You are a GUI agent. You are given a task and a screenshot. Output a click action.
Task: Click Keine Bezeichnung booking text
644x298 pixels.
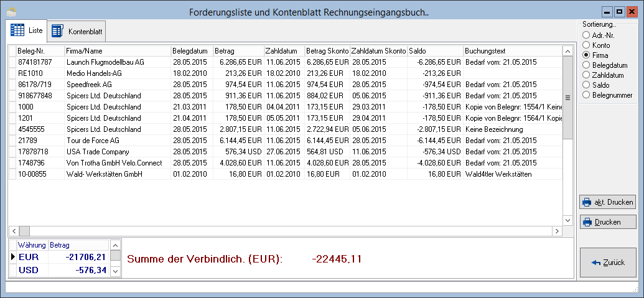(493, 129)
